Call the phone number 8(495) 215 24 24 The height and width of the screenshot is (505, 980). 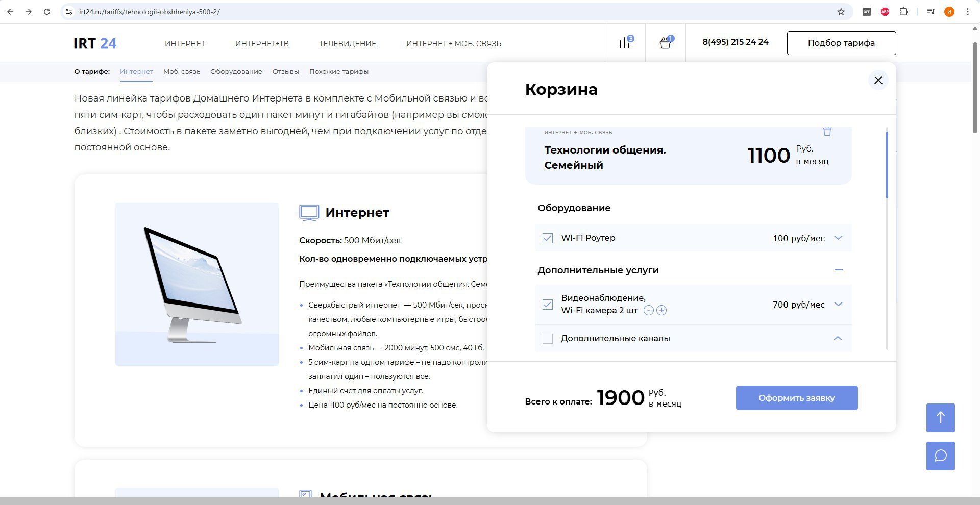[x=736, y=42]
